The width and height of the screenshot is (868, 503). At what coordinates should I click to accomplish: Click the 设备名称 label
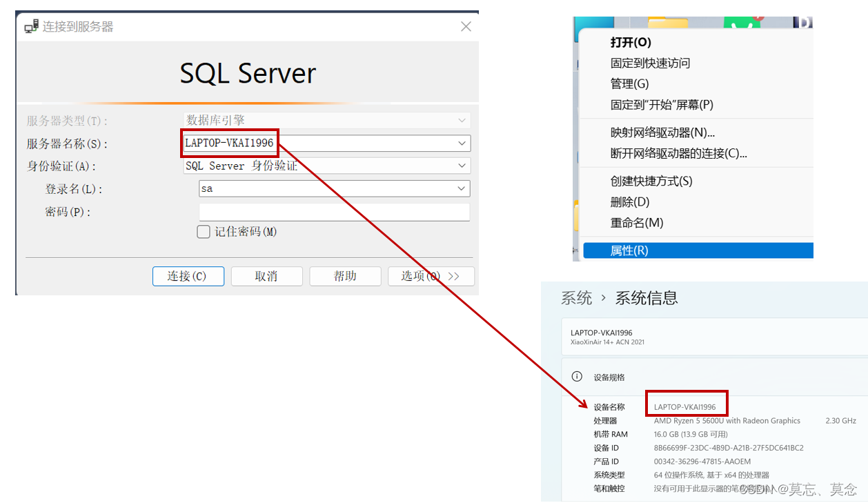click(609, 407)
